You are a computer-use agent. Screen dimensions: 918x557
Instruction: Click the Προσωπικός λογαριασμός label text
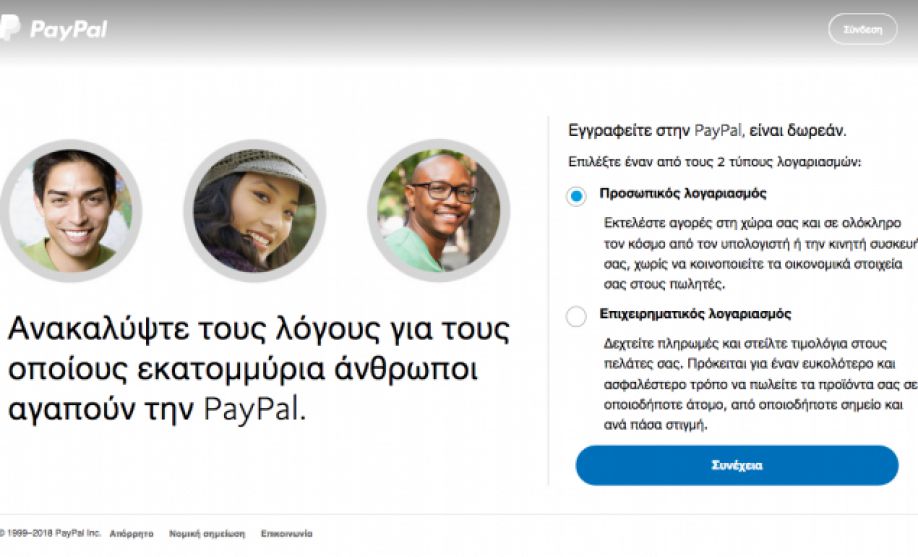coord(683,193)
